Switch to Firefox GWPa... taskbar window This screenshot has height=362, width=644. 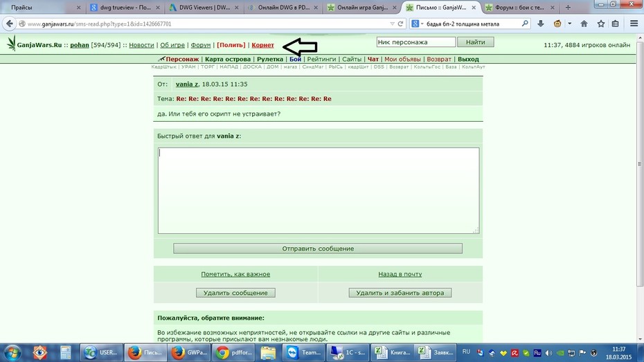click(x=190, y=352)
